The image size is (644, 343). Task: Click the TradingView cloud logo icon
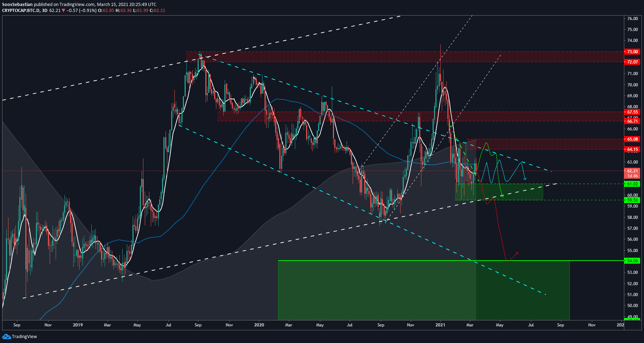tap(6, 337)
